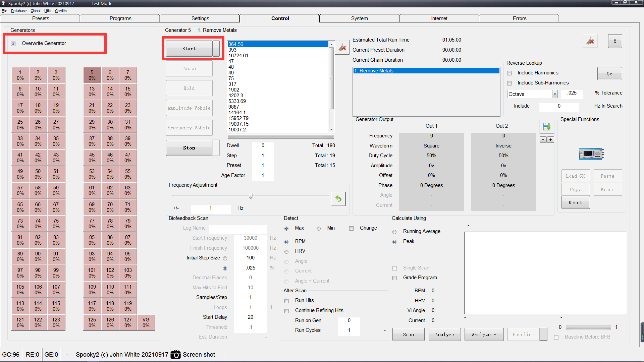644x362 pixels.
Task: Click the green undo arrow for Frequency Adjustment
Action: tap(338, 199)
